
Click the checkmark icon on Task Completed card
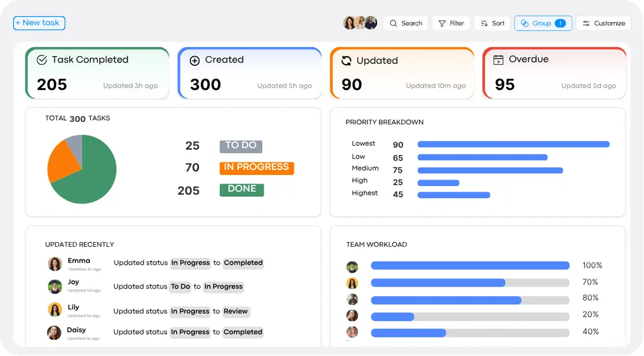[42, 60]
